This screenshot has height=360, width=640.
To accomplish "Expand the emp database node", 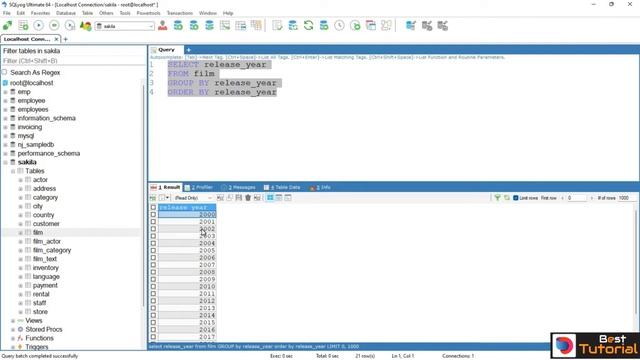I will pos(5,92).
